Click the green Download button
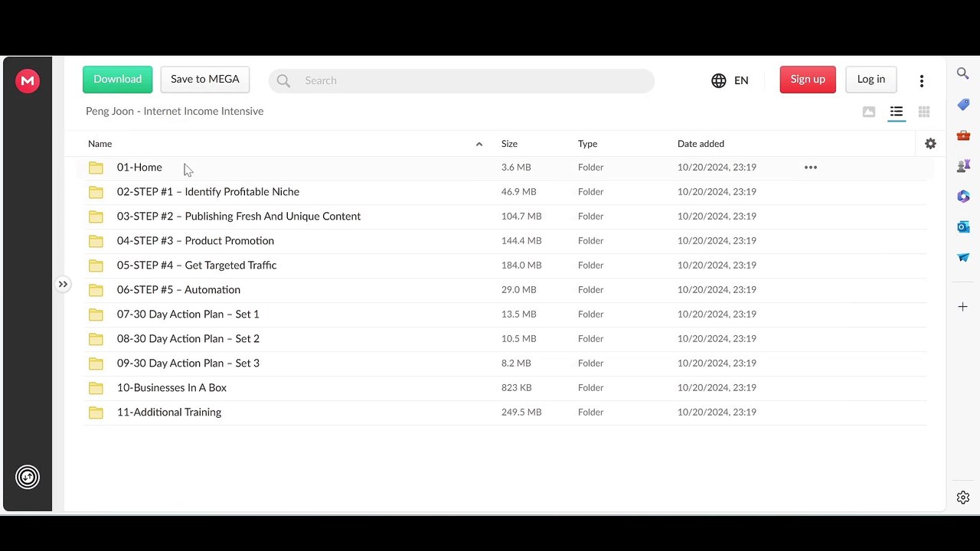The height and width of the screenshot is (551, 980). 118,80
